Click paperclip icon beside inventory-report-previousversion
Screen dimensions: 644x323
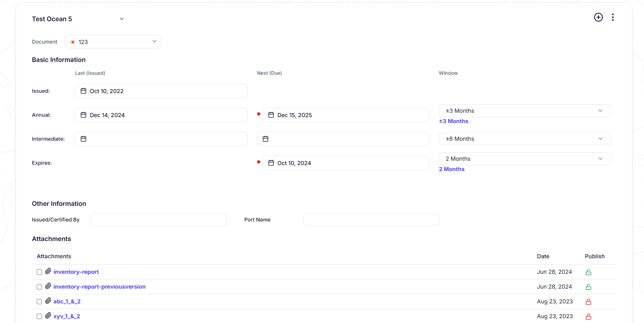point(48,286)
